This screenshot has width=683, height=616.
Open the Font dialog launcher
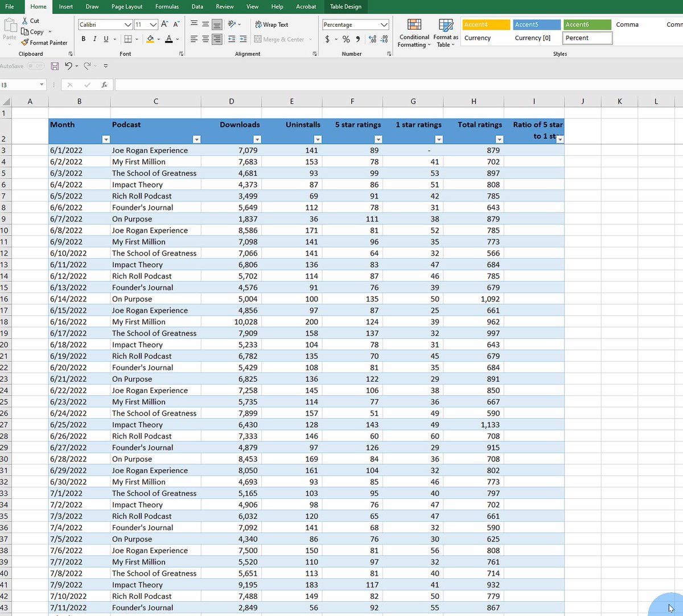[181, 53]
